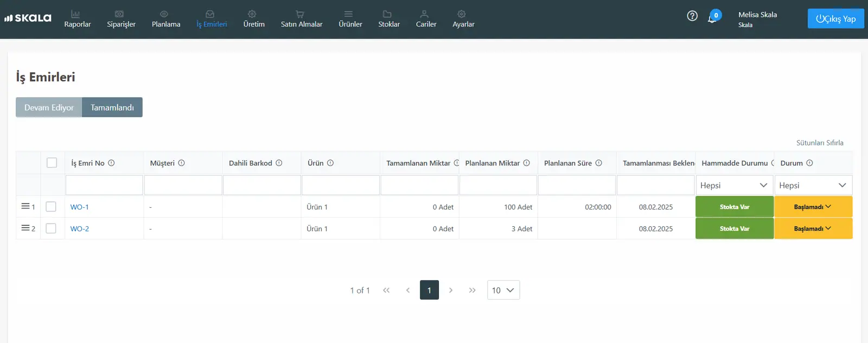The height and width of the screenshot is (343, 868).
Task: Open the notifications bell
Action: (712, 18)
